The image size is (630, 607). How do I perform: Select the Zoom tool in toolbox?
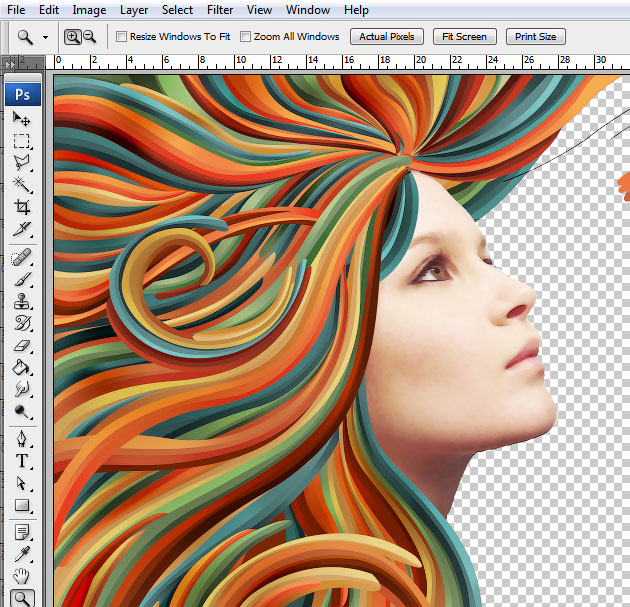[x=22, y=598]
